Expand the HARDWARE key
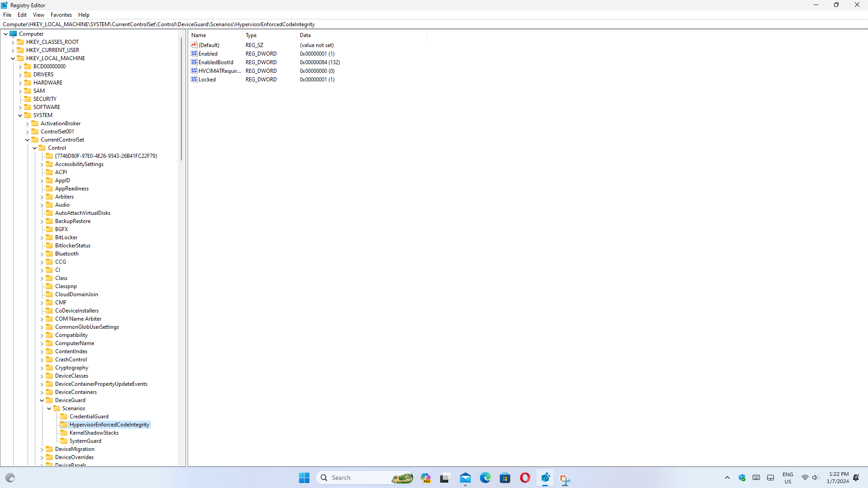This screenshot has height=488, width=868. tap(20, 83)
